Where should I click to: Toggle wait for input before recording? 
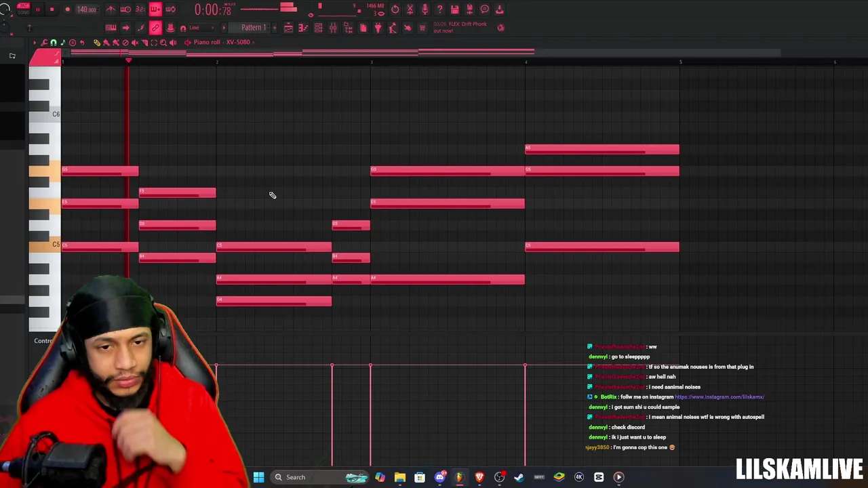pyautogui.click(x=125, y=9)
